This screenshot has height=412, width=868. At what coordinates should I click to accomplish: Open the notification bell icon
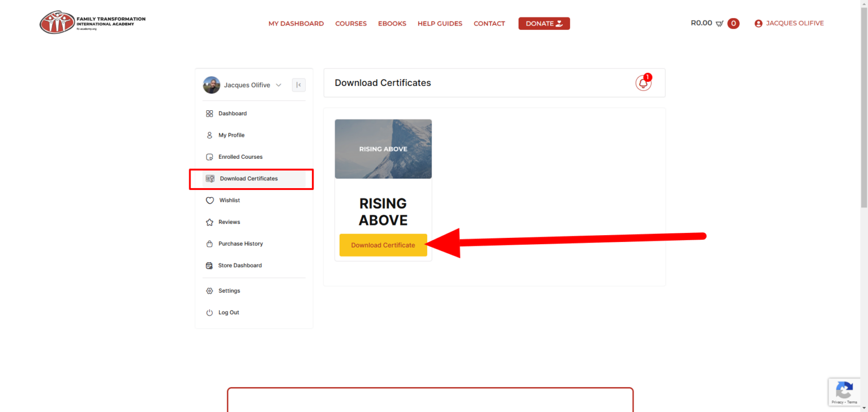pos(643,83)
